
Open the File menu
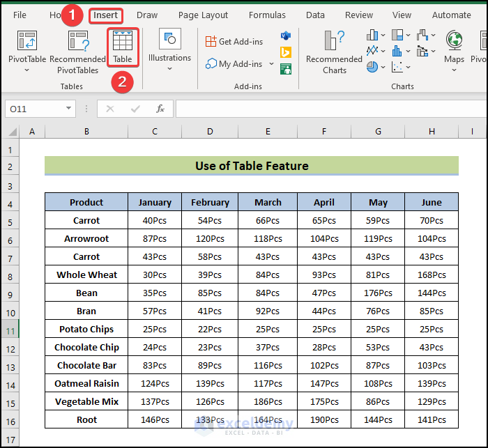coord(20,15)
